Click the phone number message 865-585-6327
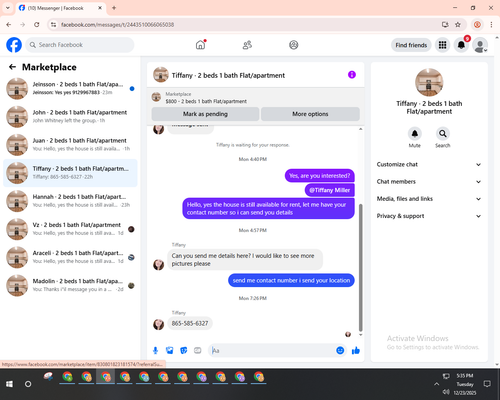 190,323
